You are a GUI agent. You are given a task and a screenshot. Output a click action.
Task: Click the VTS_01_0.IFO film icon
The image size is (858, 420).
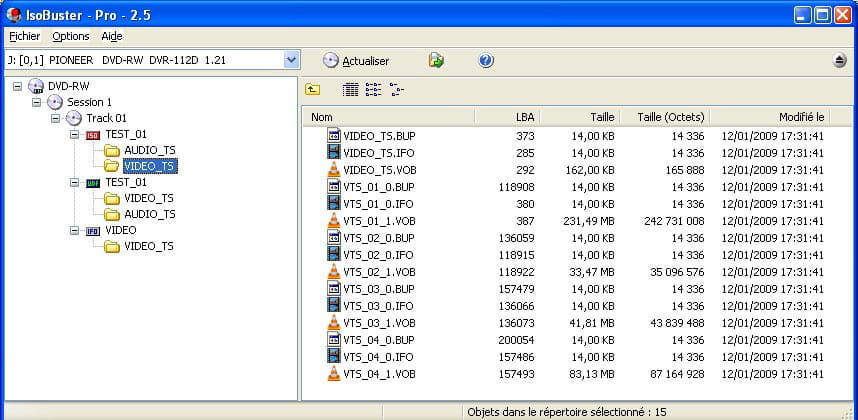(x=334, y=204)
